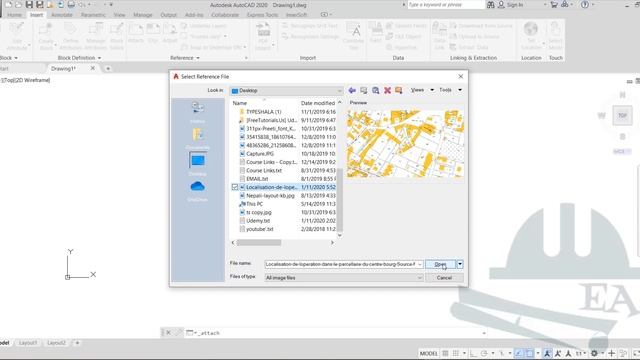
Task: Click MODEL in the status bar
Action: point(429,353)
